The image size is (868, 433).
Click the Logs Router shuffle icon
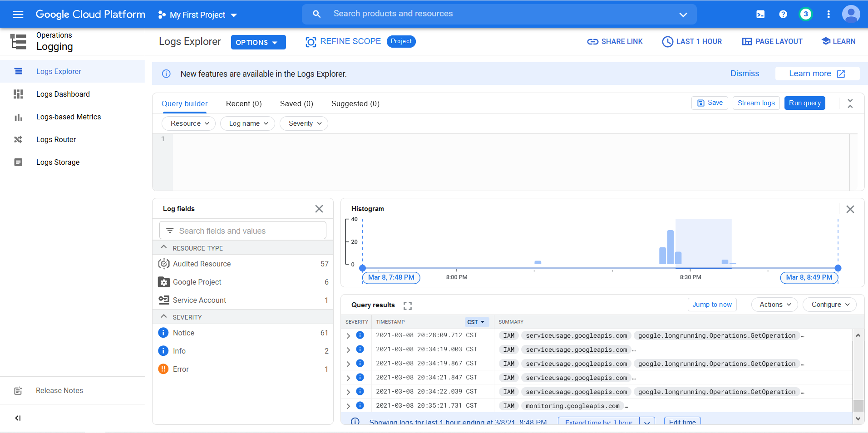(18, 139)
